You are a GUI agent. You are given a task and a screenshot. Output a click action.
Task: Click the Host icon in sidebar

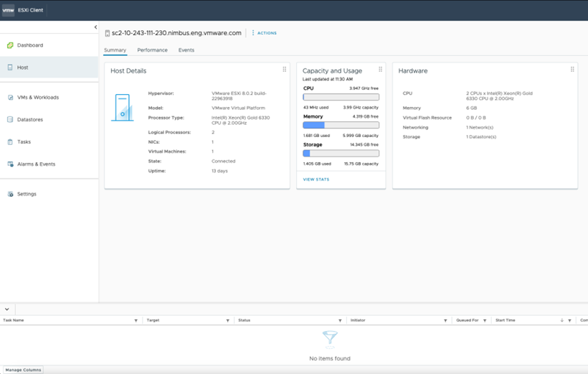pos(10,67)
